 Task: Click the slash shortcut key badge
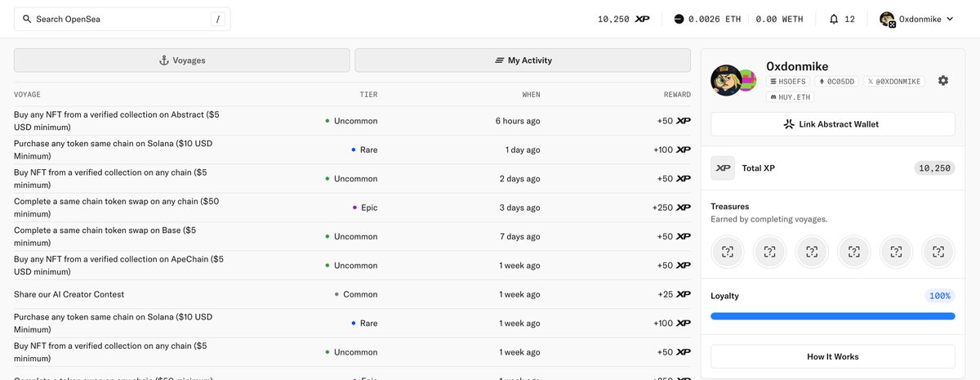(218, 19)
